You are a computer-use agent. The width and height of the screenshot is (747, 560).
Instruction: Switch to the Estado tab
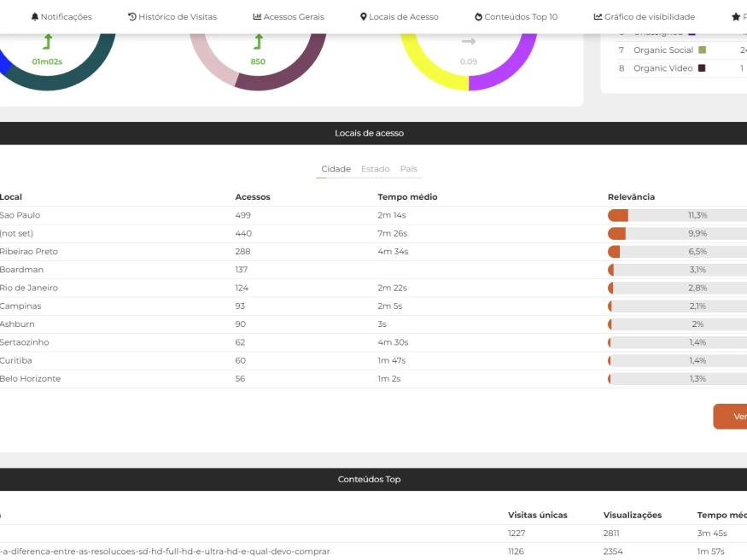point(375,169)
